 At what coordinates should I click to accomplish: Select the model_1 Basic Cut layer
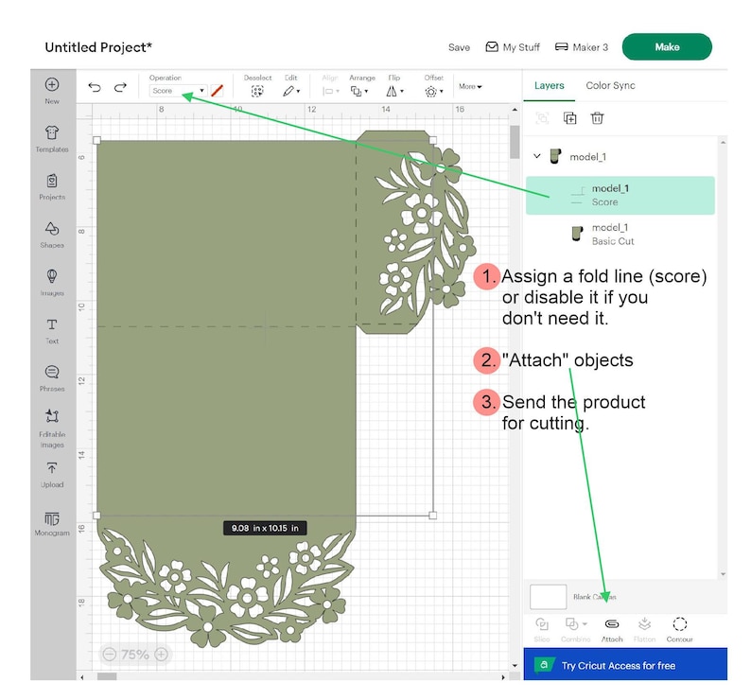[620, 235]
